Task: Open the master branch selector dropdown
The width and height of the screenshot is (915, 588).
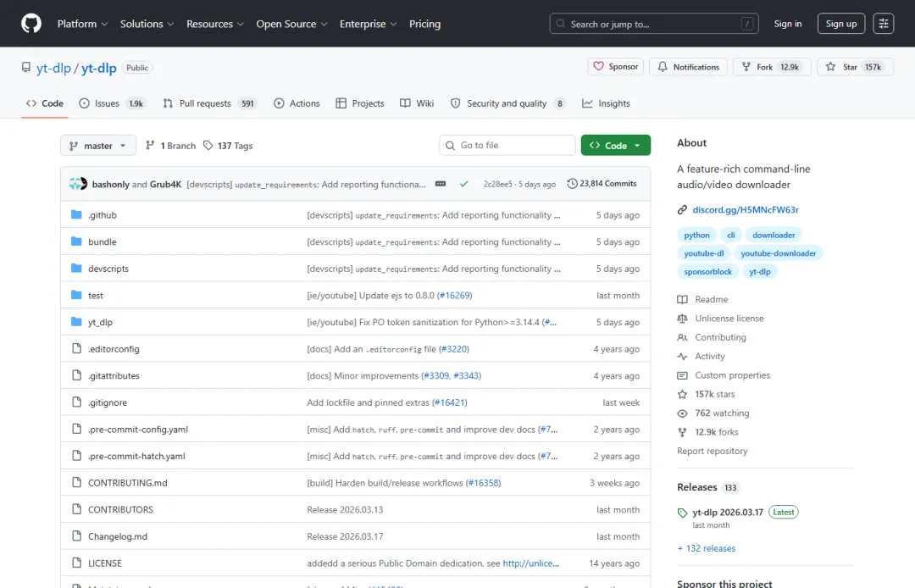Action: pyautogui.click(x=98, y=145)
